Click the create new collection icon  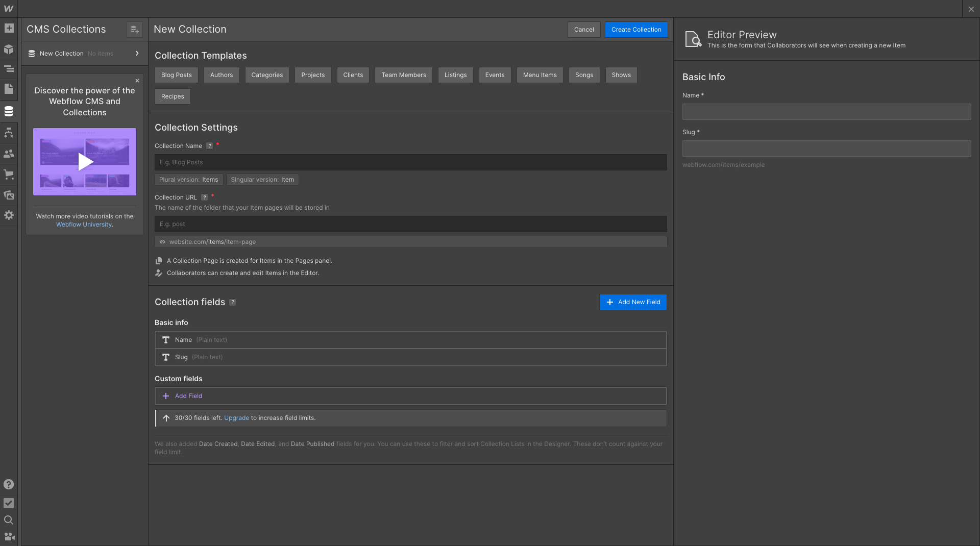(135, 30)
